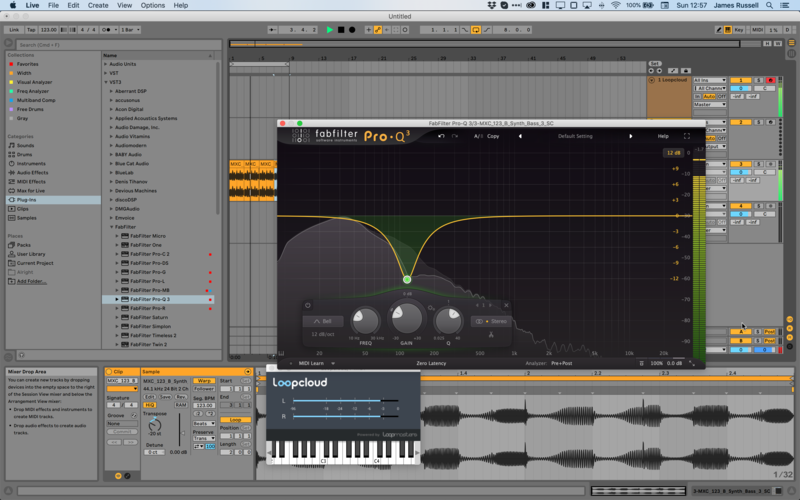Viewport: 800px width, 500px height.
Task: Click the MIDI Learn button
Action: (x=314, y=363)
